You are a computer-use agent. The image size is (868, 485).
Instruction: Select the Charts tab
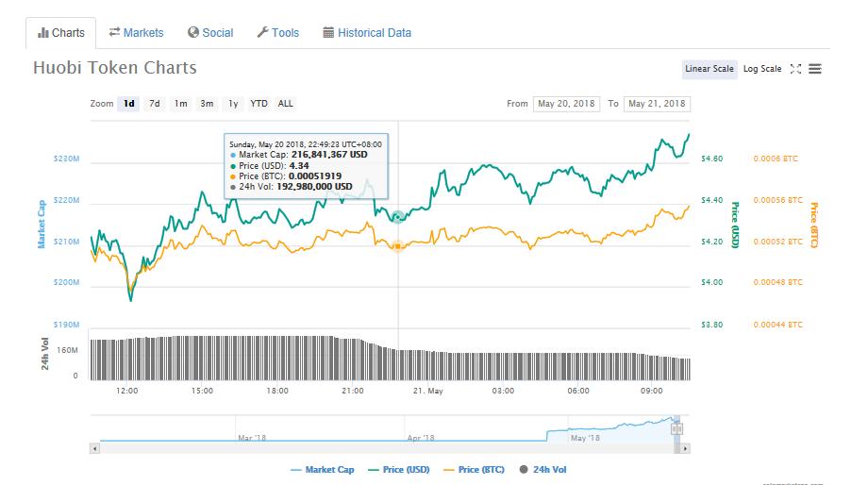tap(60, 32)
